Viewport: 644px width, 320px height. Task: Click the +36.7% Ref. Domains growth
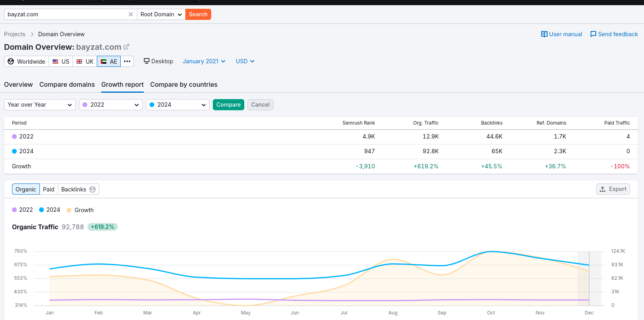pyautogui.click(x=556, y=166)
